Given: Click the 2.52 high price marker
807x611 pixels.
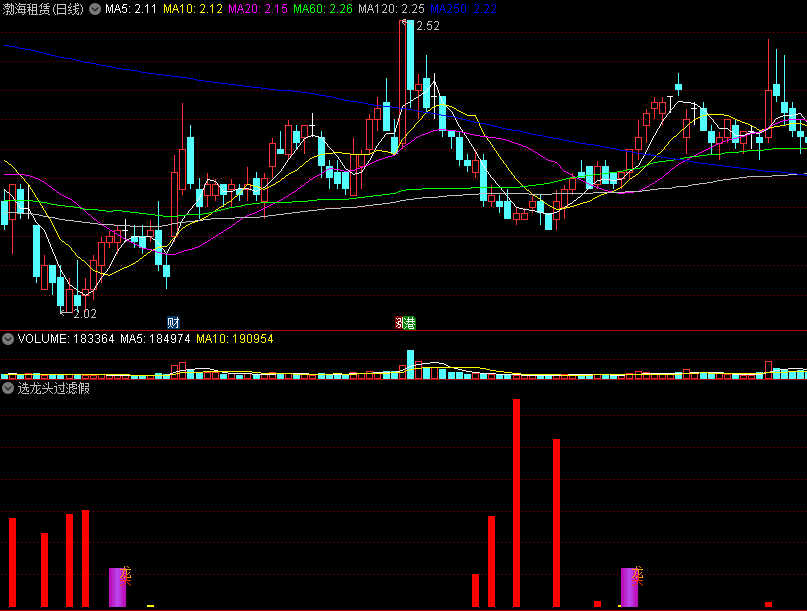Looking at the screenshot, I should (428, 26).
